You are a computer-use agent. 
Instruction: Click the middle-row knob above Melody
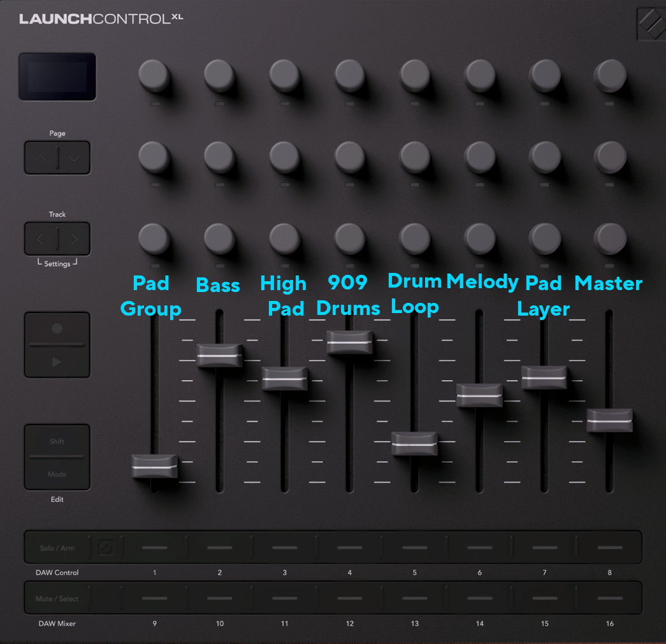480,157
